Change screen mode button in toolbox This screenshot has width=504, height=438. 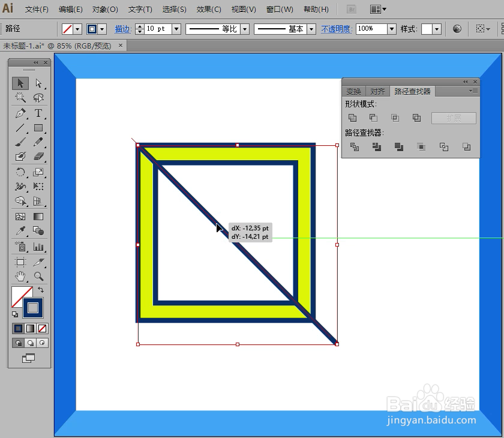(28, 358)
